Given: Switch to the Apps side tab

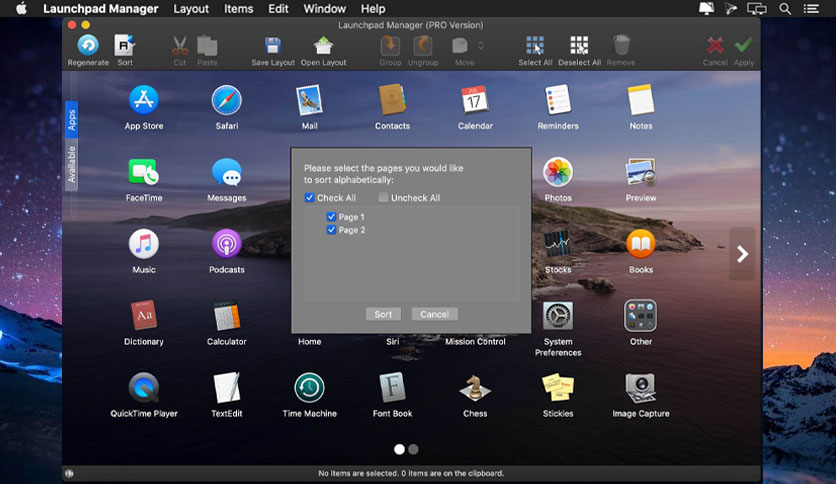Looking at the screenshot, I should (71, 120).
